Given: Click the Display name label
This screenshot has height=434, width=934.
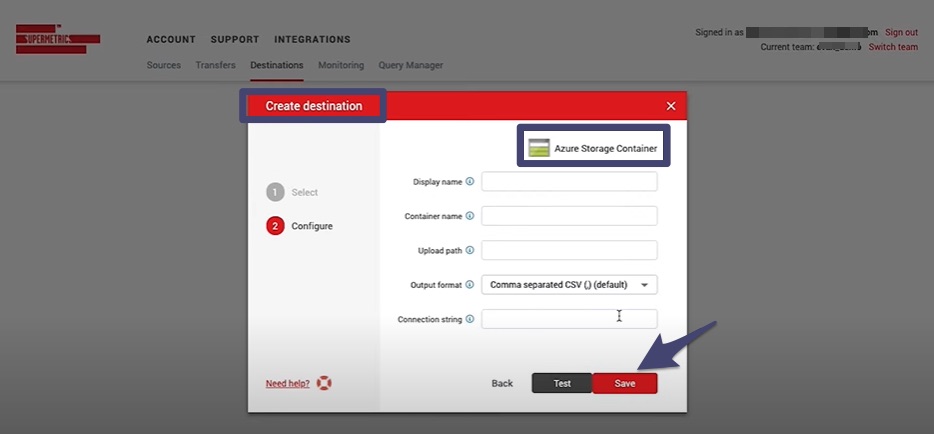Looking at the screenshot, I should pos(438,182).
